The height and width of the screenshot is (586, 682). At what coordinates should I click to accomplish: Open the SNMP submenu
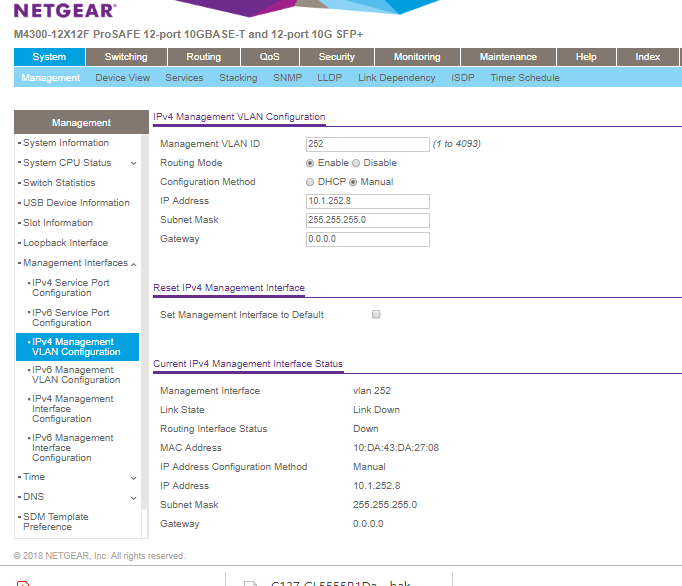[x=288, y=78]
